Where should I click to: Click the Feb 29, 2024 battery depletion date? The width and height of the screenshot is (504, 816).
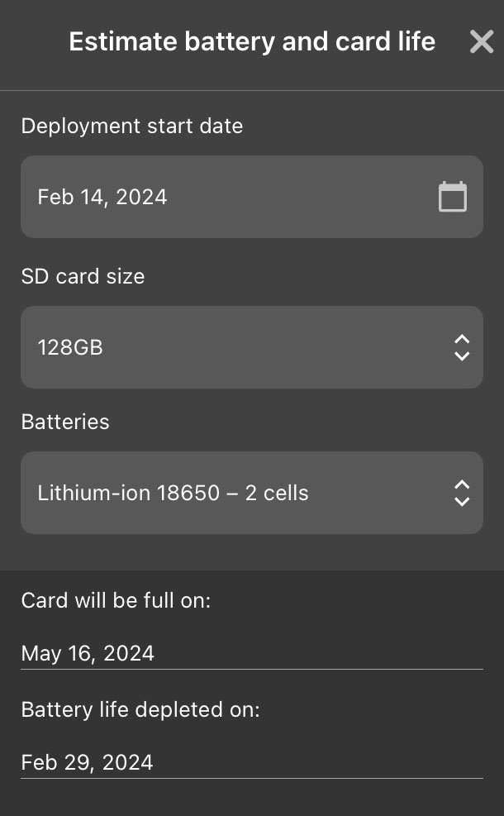pyautogui.click(x=87, y=761)
